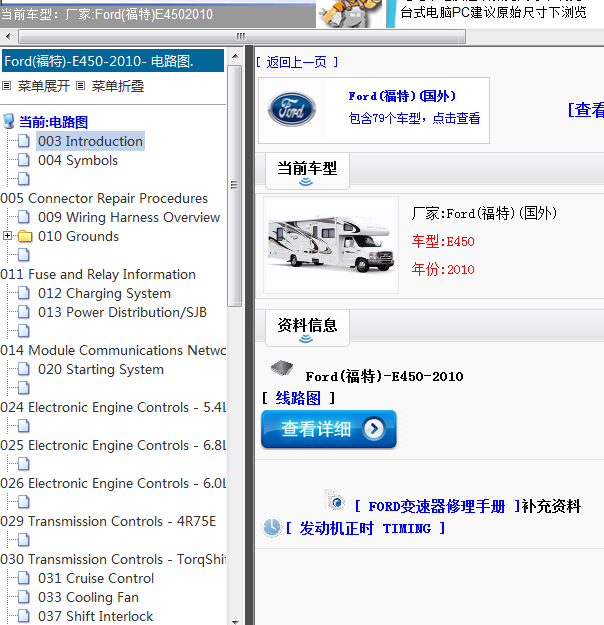Open 009 Wiring Harness Overview
Image resolution: width=604 pixels, height=625 pixels.
click(x=129, y=217)
